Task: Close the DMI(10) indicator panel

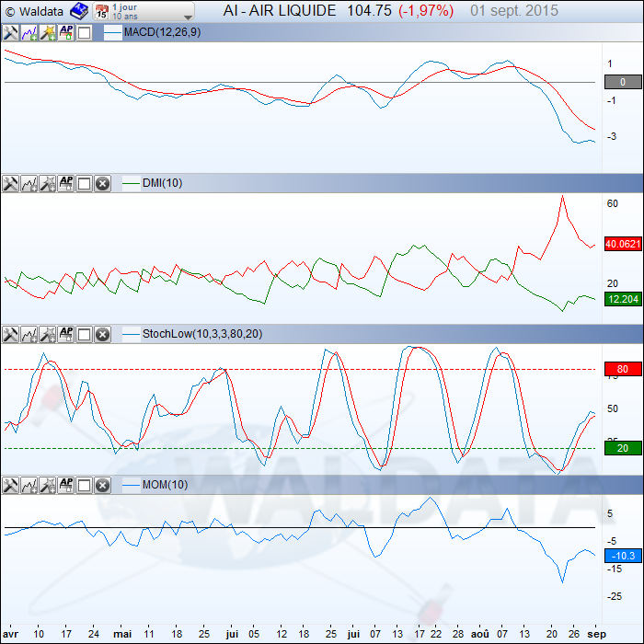Action: [103, 184]
